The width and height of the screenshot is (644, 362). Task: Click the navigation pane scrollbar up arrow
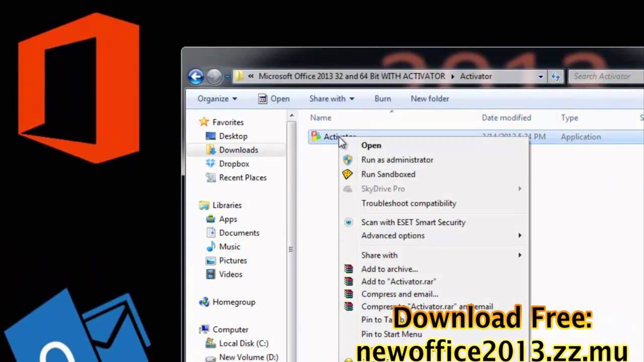291,116
